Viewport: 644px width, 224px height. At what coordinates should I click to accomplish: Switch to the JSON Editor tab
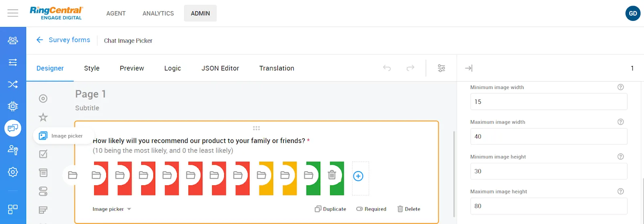pyautogui.click(x=220, y=68)
